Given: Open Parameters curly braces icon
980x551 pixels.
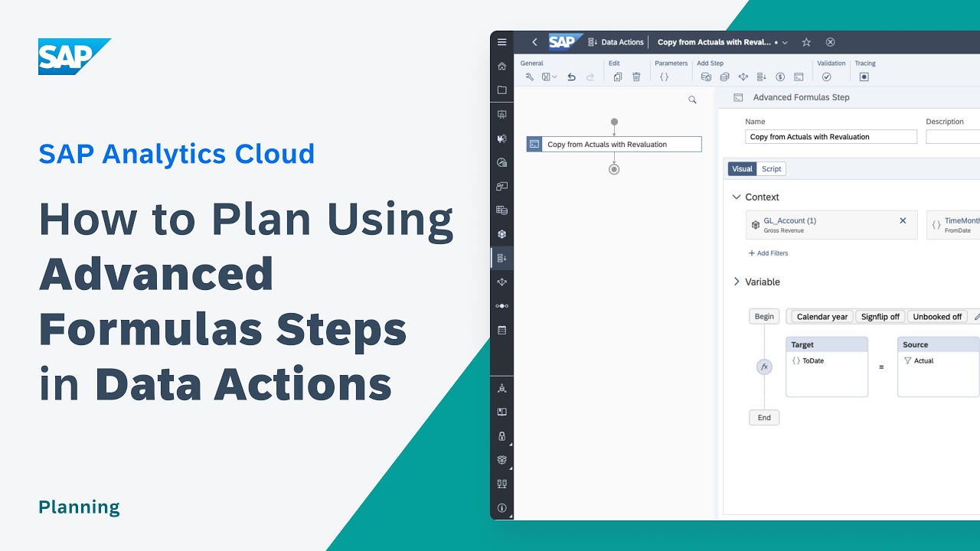Looking at the screenshot, I should click(664, 77).
